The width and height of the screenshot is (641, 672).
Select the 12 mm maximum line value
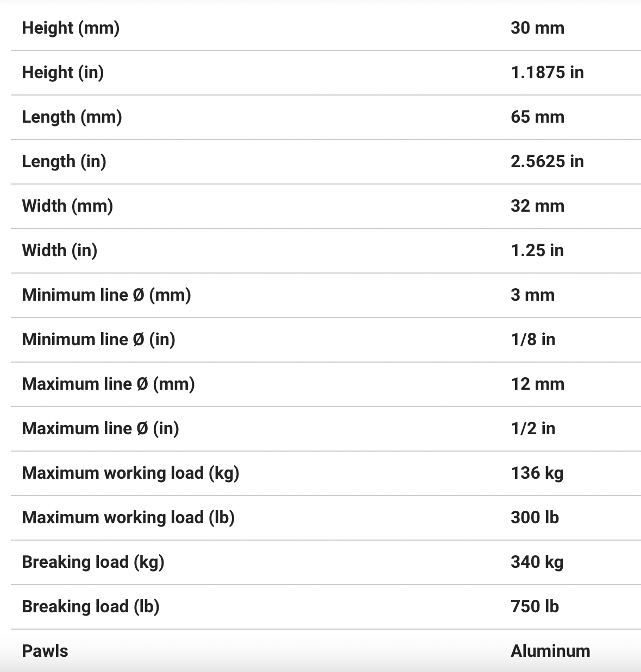pyautogui.click(x=537, y=384)
